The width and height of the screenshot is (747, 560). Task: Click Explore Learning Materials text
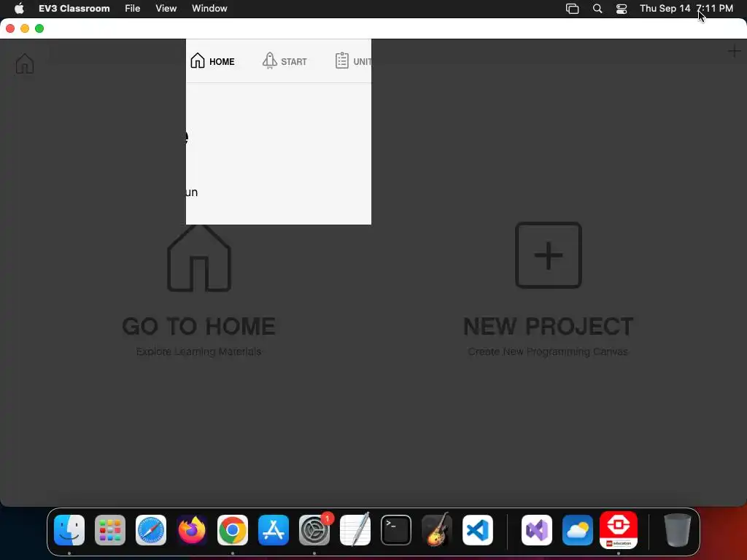pyautogui.click(x=198, y=351)
